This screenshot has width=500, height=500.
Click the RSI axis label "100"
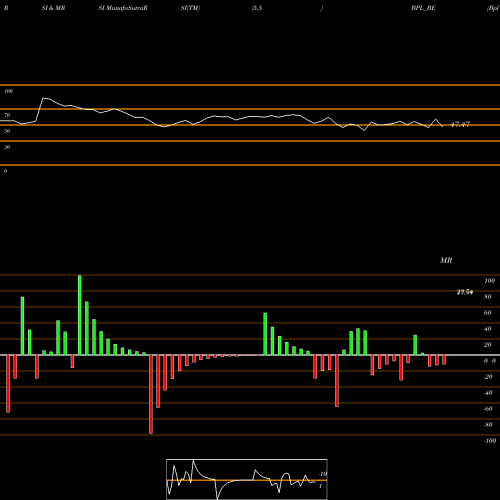click(x=8, y=91)
